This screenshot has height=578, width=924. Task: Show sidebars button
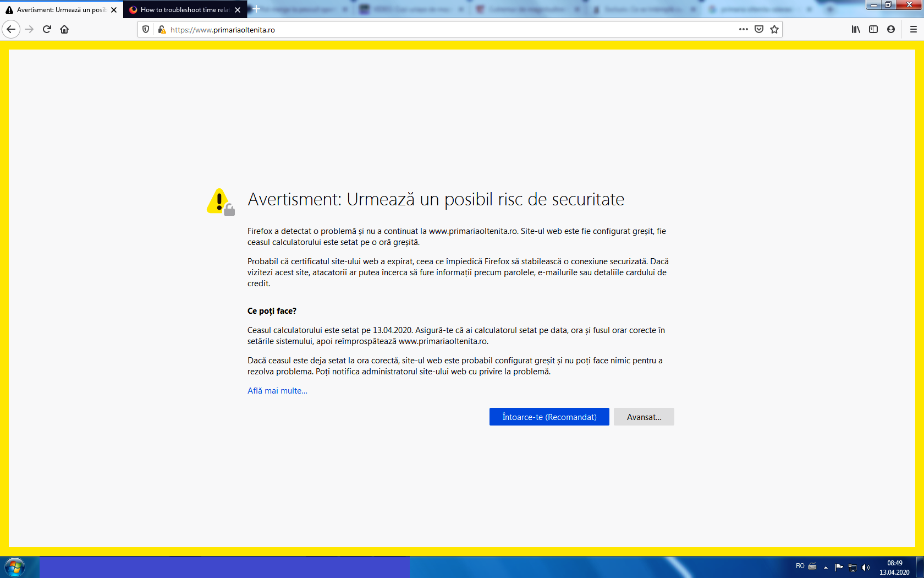coord(873,29)
